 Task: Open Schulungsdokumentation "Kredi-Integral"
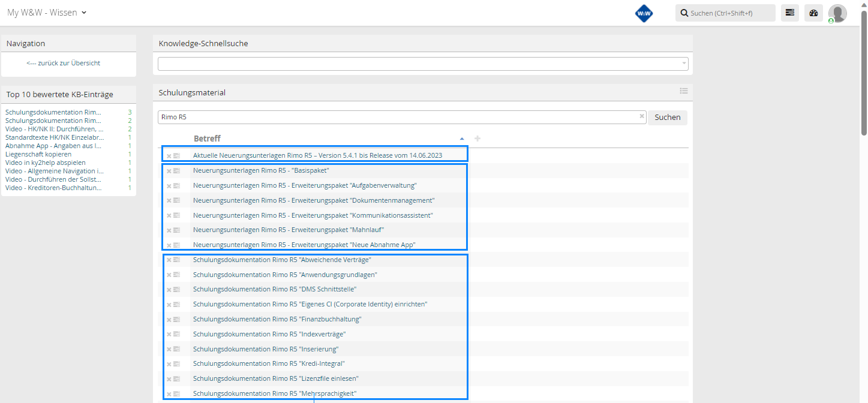[269, 363]
